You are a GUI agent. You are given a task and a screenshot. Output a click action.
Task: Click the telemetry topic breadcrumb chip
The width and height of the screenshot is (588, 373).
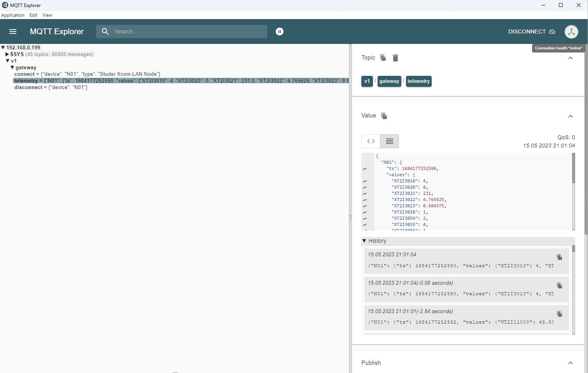(418, 81)
